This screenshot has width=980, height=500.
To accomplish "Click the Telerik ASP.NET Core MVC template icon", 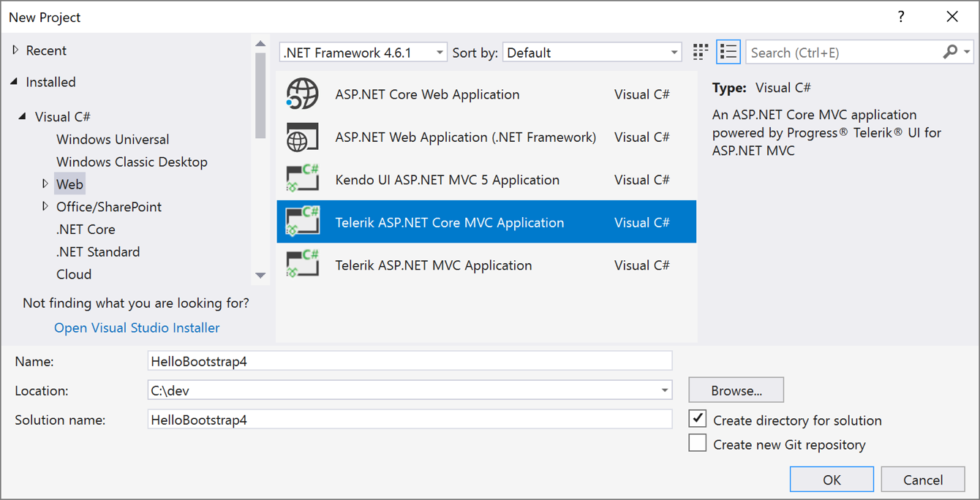I will 303,222.
